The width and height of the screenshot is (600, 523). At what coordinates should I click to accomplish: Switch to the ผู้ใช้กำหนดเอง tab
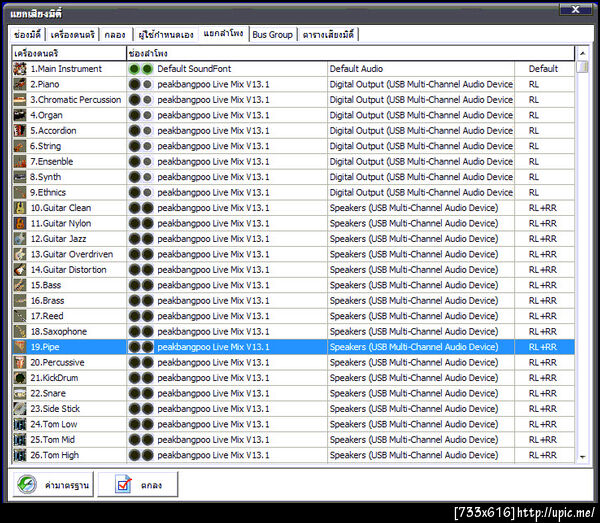click(x=166, y=34)
